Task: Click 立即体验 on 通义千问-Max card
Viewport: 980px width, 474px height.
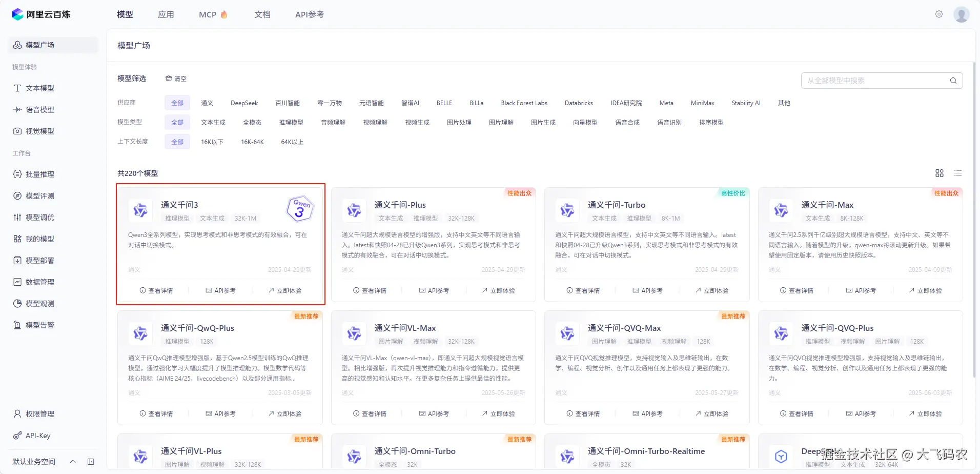Action: (x=926, y=291)
